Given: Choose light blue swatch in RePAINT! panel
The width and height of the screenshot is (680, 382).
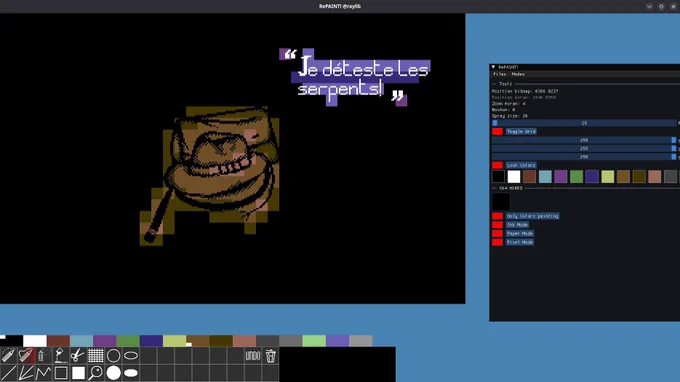Looking at the screenshot, I should pos(545,176).
